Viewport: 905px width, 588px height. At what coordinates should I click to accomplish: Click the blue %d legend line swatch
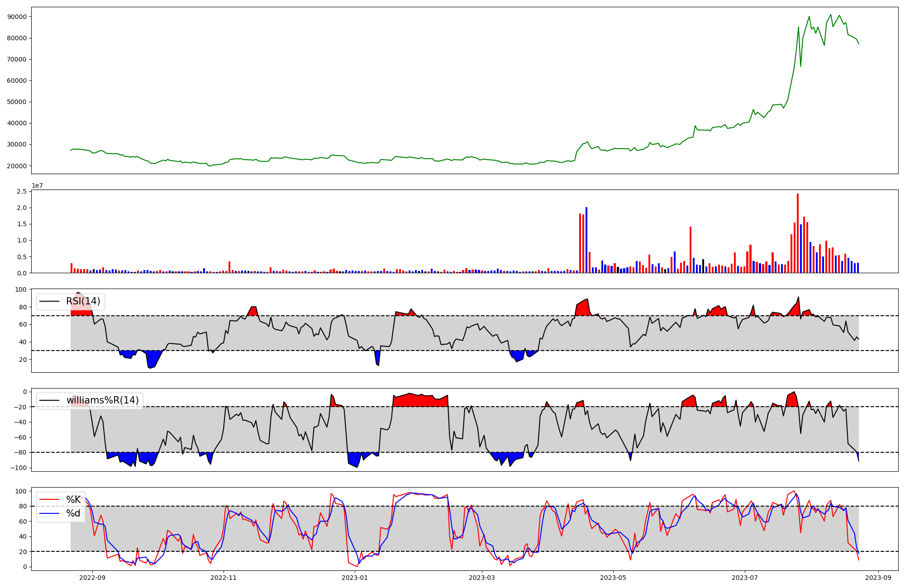click(50, 513)
